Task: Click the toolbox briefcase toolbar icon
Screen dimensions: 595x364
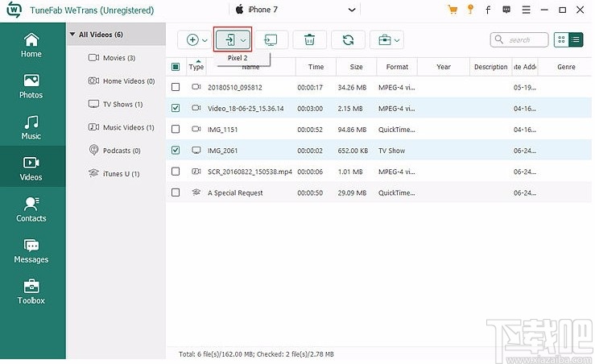Action: (x=384, y=39)
